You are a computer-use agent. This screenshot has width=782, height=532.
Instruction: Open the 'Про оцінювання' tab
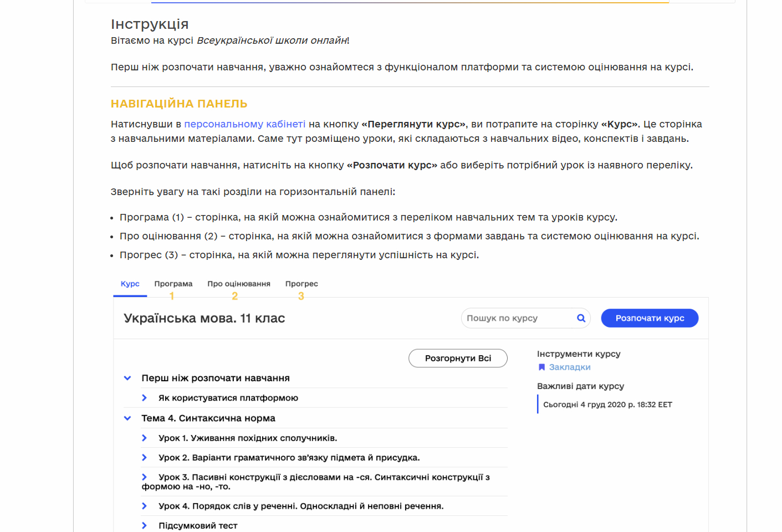239,284
